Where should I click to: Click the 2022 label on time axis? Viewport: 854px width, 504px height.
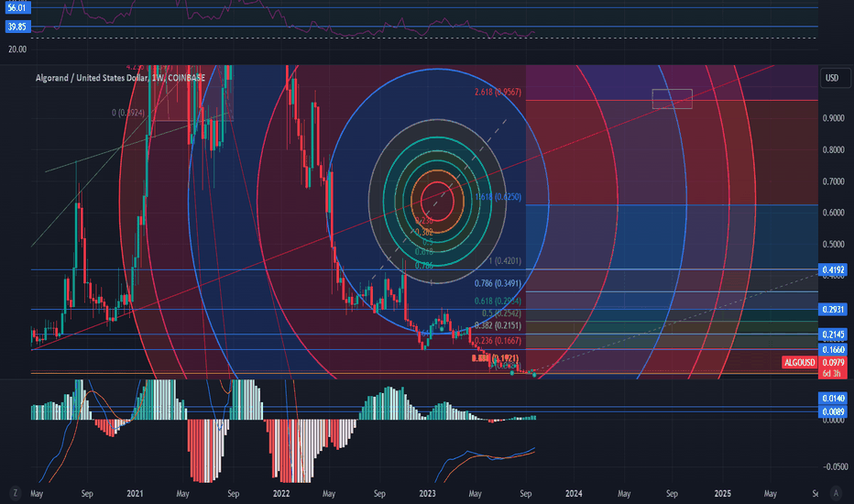(281, 493)
